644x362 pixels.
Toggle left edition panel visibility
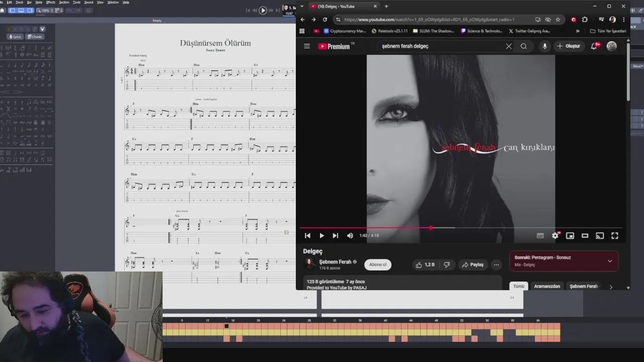(13, 10)
